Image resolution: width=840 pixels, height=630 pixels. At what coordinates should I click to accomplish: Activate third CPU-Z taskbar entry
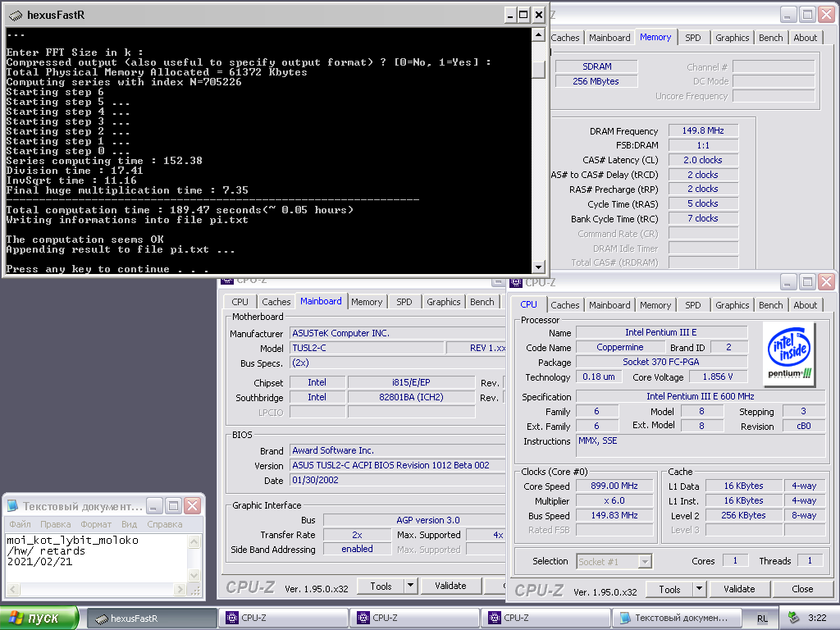[x=546, y=618]
